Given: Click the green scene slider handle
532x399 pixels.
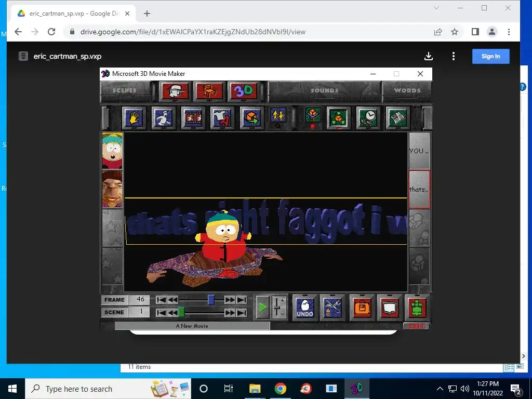Looking at the screenshot, I should click(181, 312).
